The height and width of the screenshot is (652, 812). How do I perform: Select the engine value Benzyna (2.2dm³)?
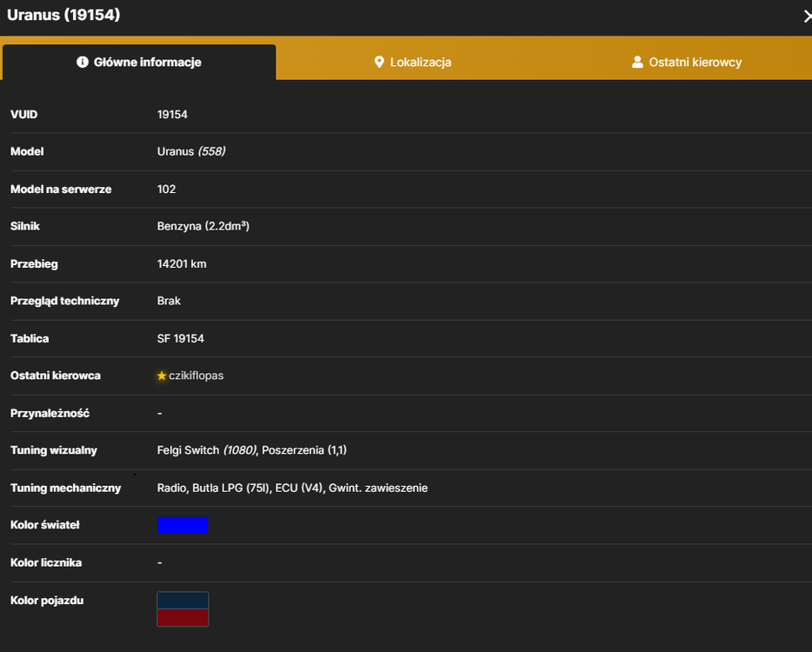(x=203, y=226)
